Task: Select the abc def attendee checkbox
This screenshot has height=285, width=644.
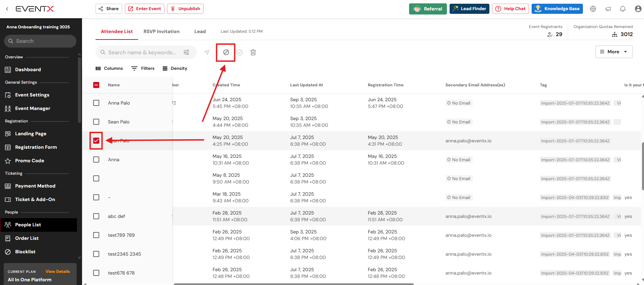Action: (96, 216)
